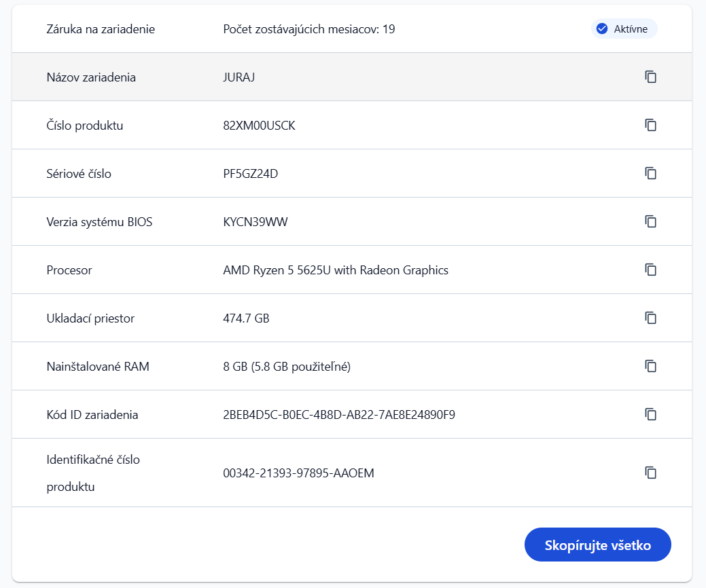Select the Záruka na zariadenie label
The width and height of the screenshot is (706, 588).
[101, 29]
